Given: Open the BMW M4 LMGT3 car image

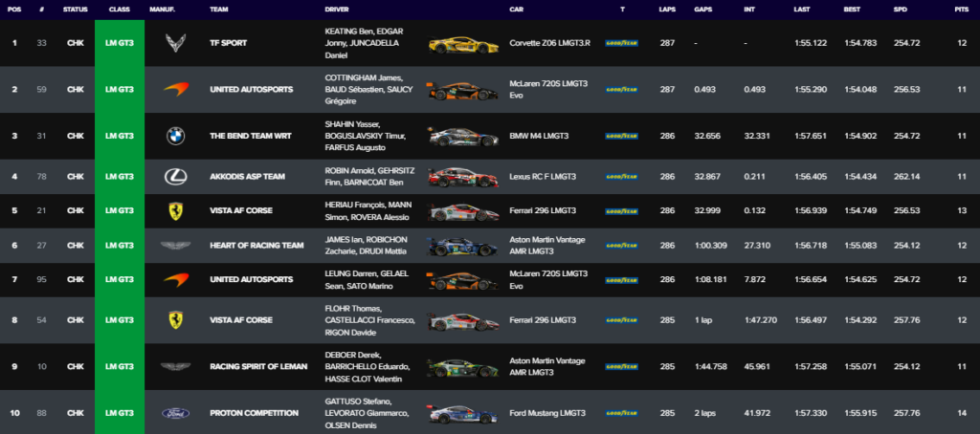Looking at the screenshot, I should [462, 136].
